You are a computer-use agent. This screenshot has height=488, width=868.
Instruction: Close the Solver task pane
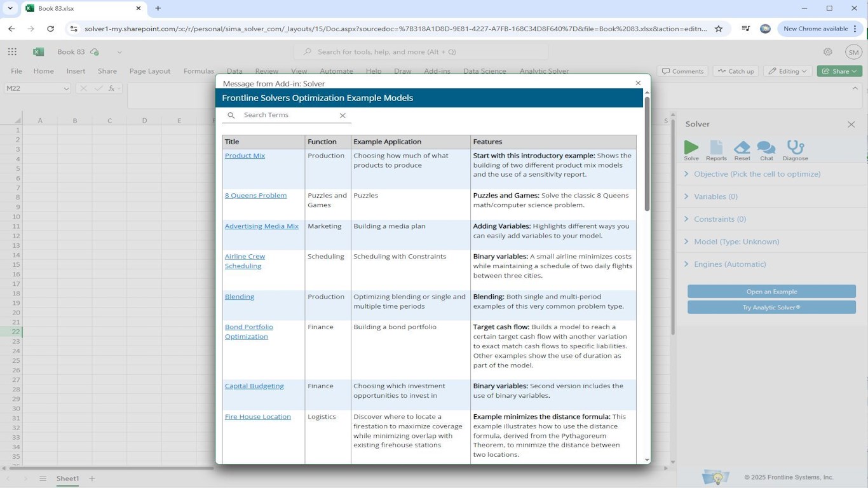851,125
